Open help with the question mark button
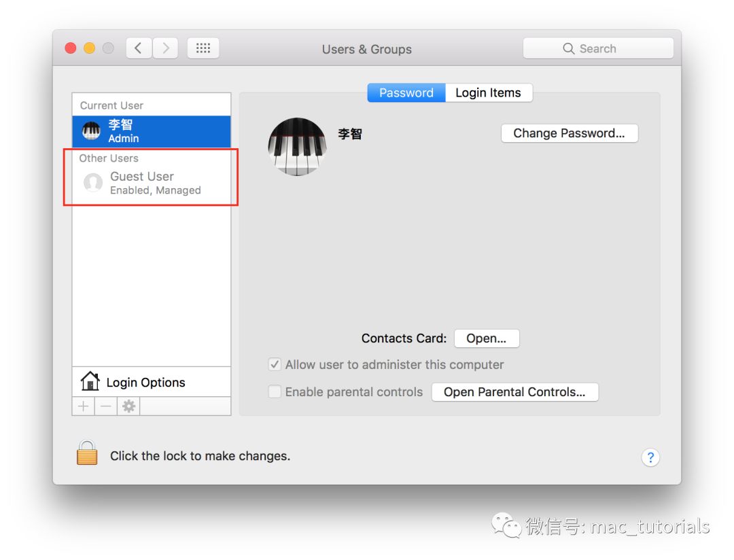734x560 pixels. point(650,457)
